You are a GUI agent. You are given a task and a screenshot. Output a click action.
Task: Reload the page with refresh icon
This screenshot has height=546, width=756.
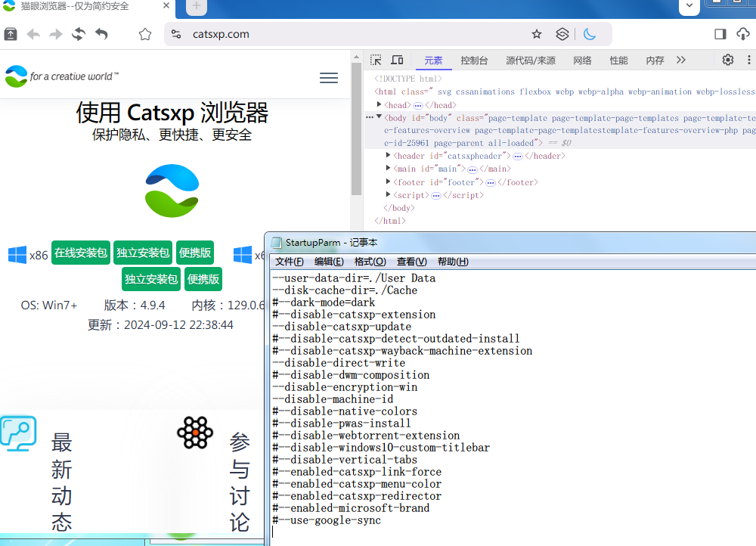pos(79,34)
